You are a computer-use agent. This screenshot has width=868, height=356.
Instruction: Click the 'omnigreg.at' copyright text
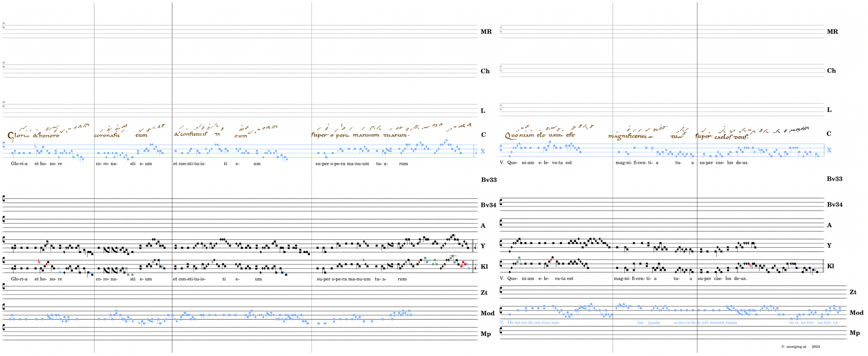[796, 347]
